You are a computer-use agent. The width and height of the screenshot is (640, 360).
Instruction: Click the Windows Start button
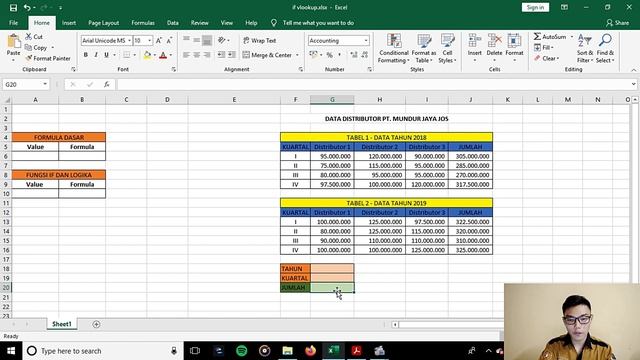pos(11,351)
